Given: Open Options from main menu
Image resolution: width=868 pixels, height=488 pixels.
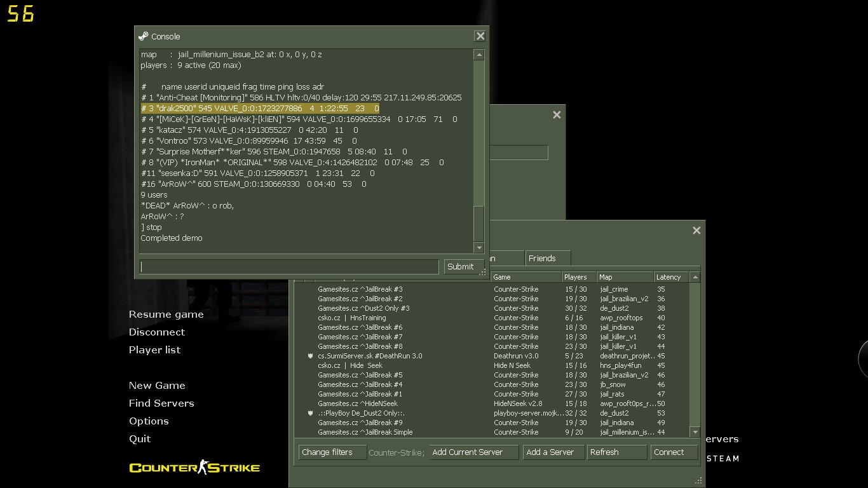Looking at the screenshot, I should [x=149, y=421].
